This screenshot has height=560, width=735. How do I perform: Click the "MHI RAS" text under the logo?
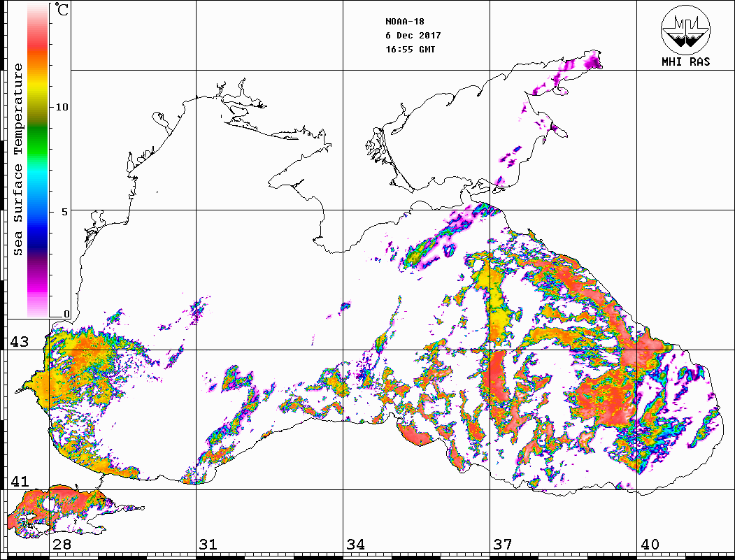[686, 62]
